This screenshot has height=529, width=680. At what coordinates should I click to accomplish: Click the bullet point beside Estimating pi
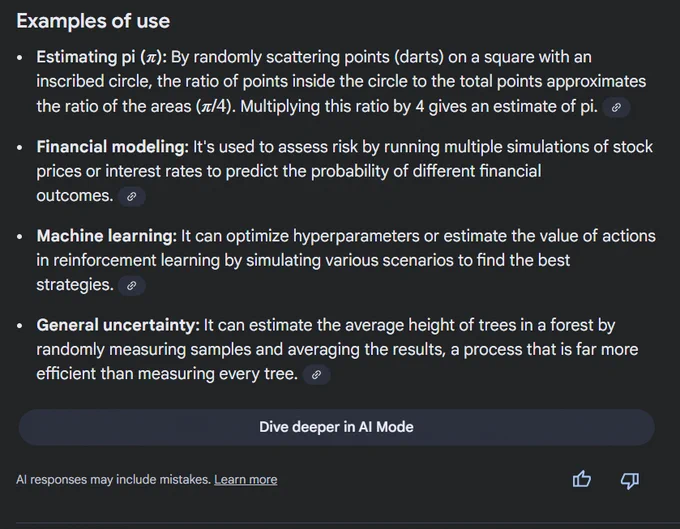coord(20,58)
